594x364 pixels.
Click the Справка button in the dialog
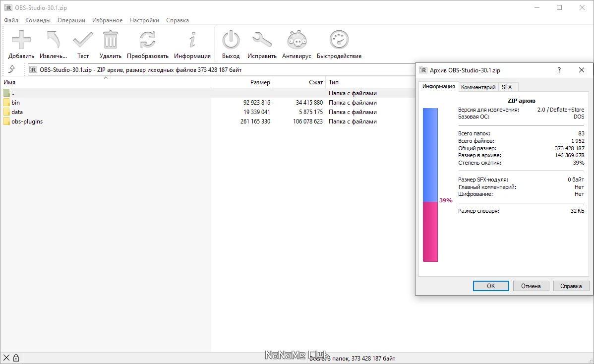(571, 286)
